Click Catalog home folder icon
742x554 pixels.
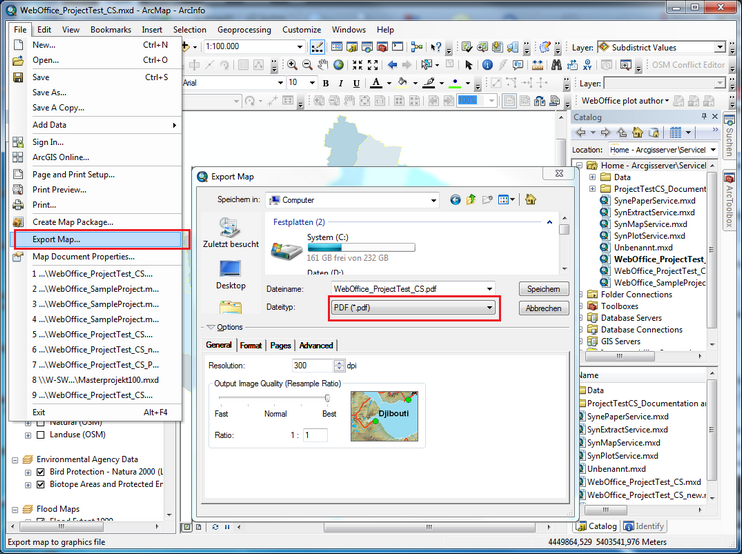coord(638,132)
